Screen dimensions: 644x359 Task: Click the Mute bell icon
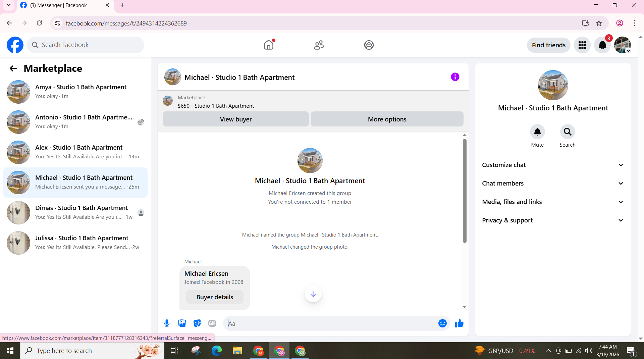537,132
